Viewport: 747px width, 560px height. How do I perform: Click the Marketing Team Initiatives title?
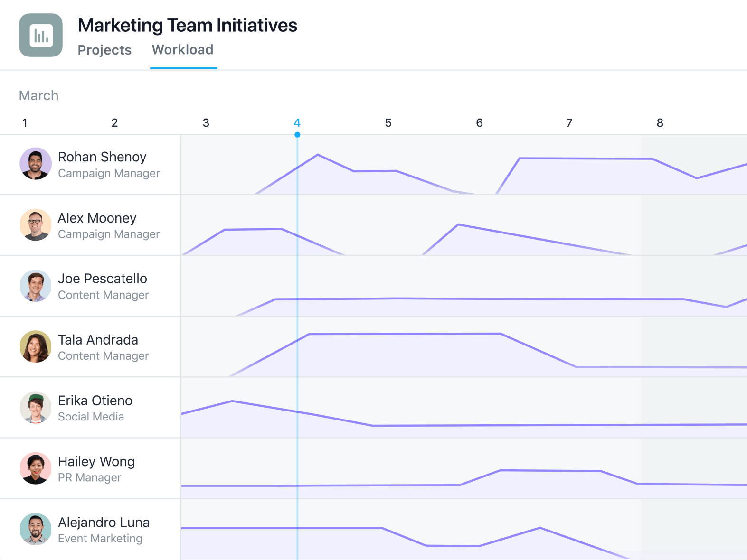click(188, 25)
